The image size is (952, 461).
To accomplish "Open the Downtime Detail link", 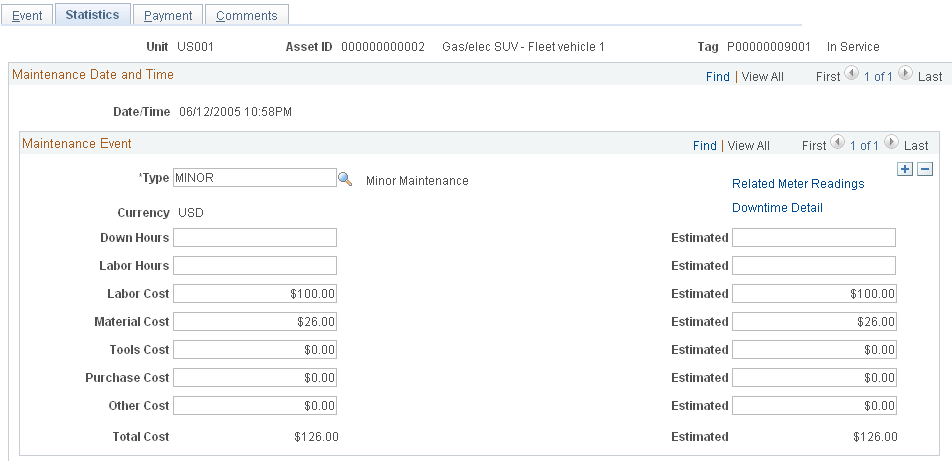I will 777,208.
